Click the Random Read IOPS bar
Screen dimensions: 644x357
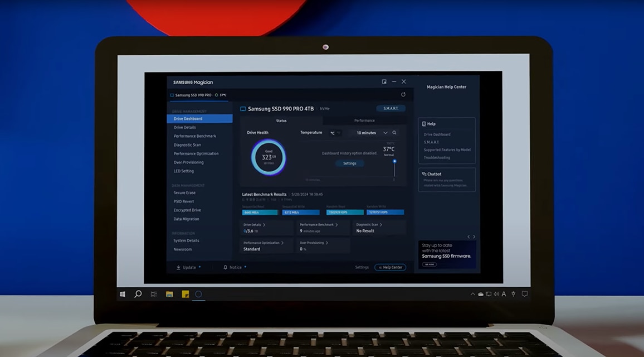click(345, 212)
